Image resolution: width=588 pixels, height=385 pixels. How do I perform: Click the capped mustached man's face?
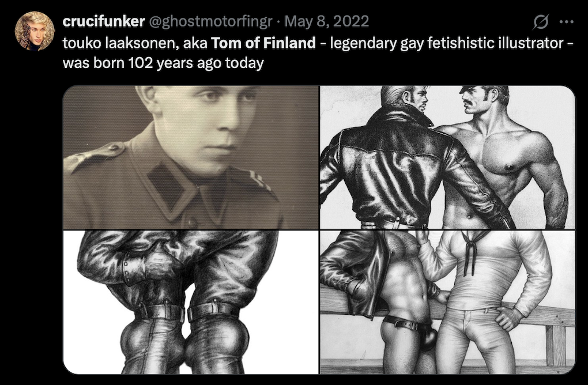pos(481,99)
